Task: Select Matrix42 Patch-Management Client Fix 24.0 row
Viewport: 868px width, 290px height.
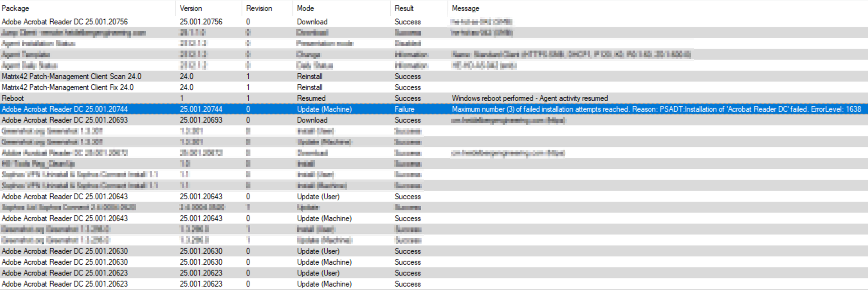Action: click(67, 87)
